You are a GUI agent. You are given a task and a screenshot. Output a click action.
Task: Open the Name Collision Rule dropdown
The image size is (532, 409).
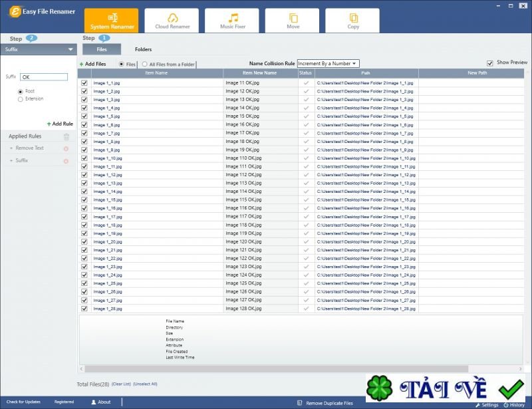(x=328, y=63)
